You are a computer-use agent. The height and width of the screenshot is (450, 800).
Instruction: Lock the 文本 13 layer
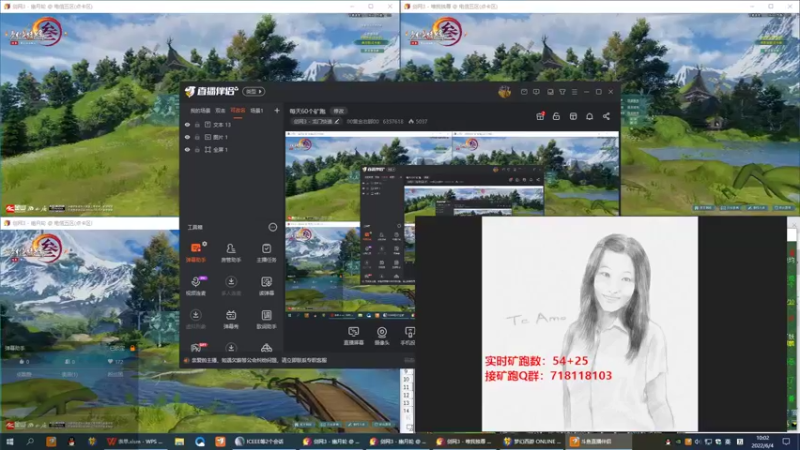pos(197,124)
